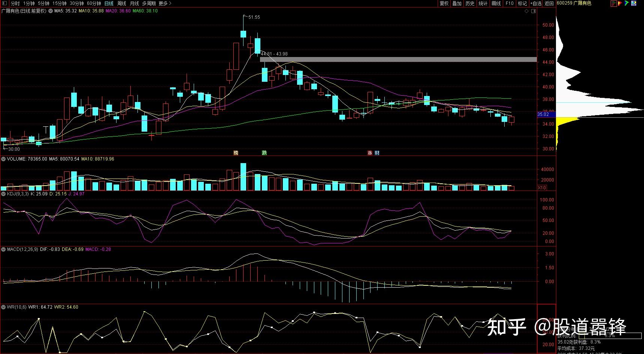Click the 标记 mark button

522,3
